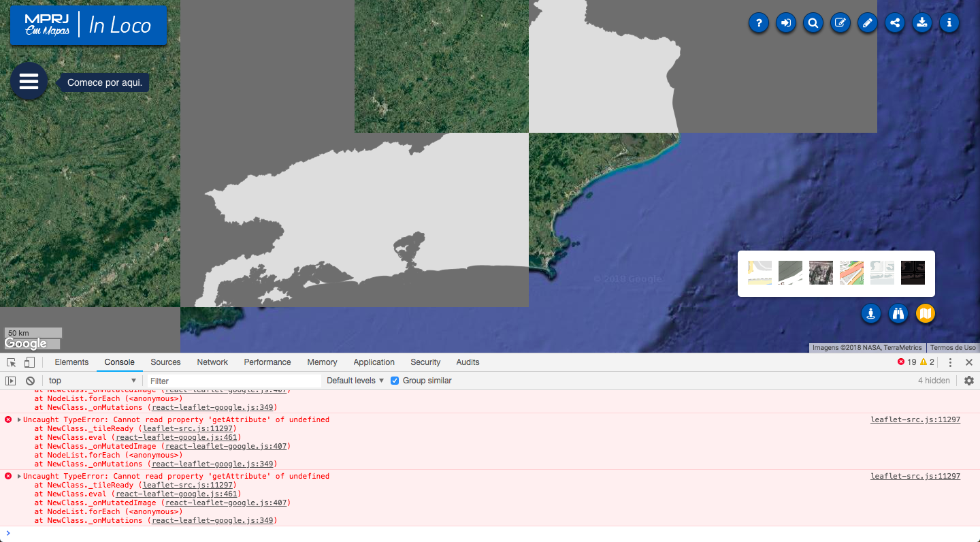Toggle DevTools device toolbar icon
980x542 pixels.
click(x=29, y=362)
